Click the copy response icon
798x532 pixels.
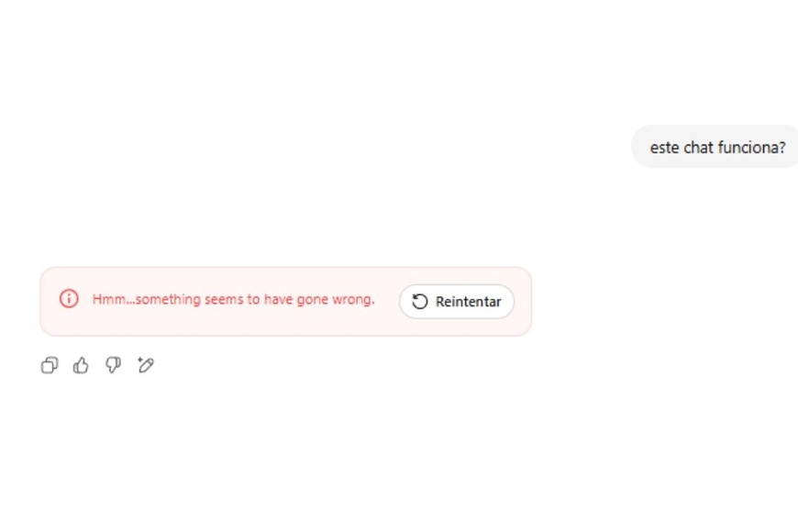[x=50, y=366]
